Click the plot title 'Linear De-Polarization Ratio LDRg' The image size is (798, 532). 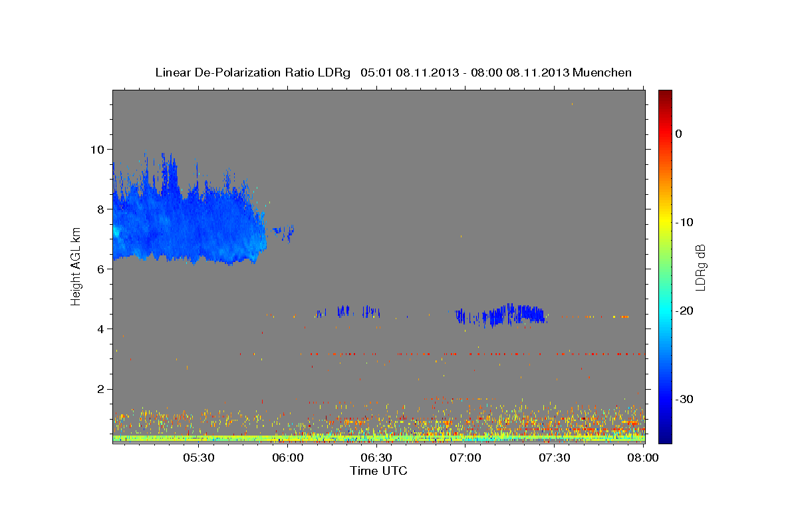[253, 72]
